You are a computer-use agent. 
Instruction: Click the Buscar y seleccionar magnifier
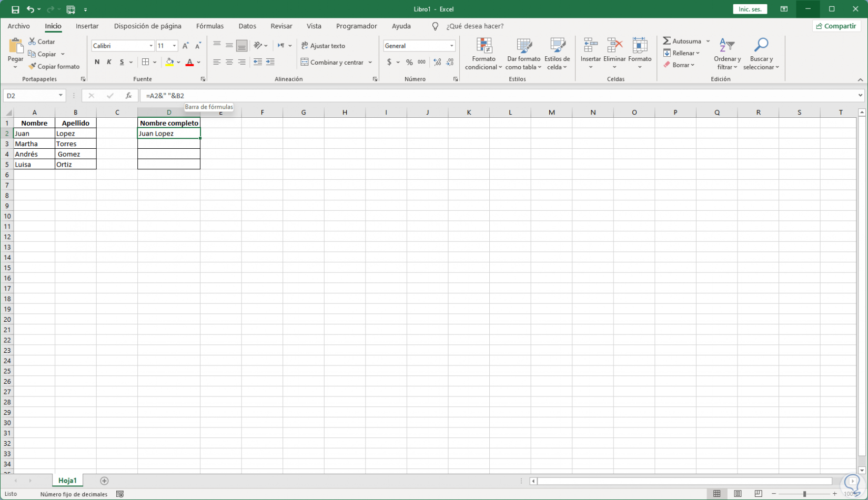(x=761, y=46)
